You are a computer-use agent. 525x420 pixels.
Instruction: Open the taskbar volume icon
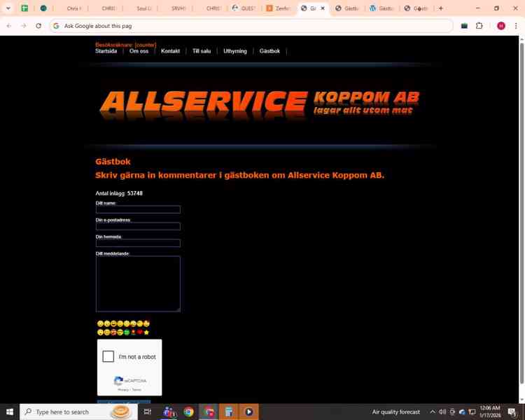click(x=442, y=412)
